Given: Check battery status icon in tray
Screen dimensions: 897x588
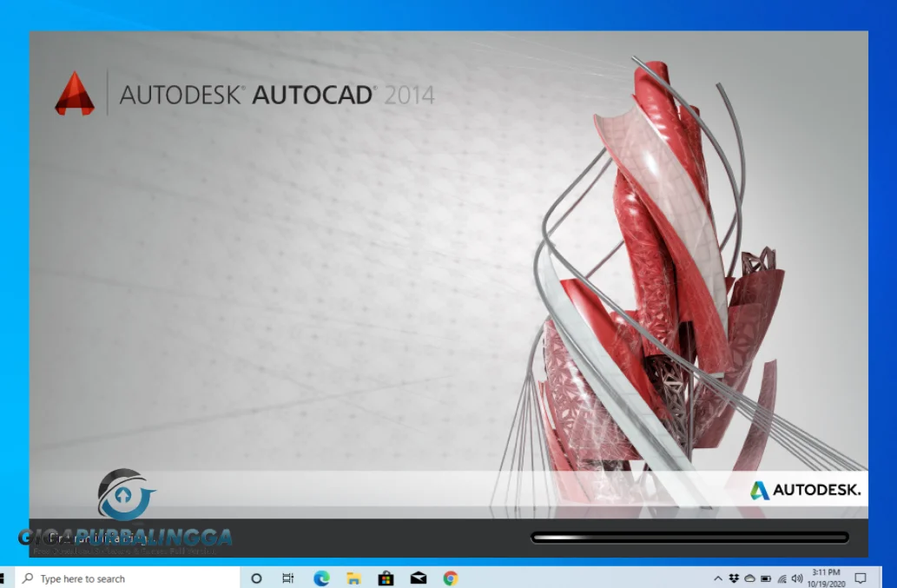Looking at the screenshot, I should pos(766,578).
